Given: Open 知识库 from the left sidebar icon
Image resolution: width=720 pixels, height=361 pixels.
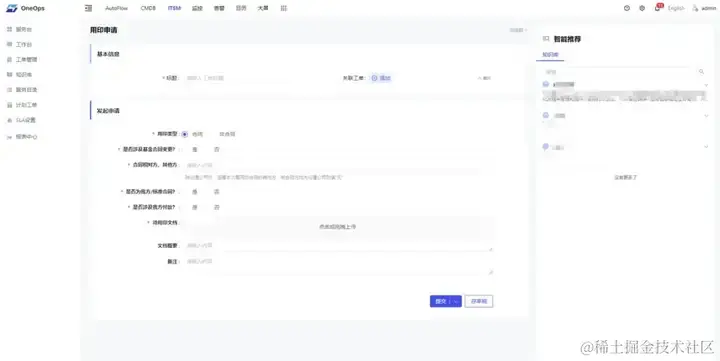Looking at the screenshot, I should pyautogui.click(x=9, y=74).
